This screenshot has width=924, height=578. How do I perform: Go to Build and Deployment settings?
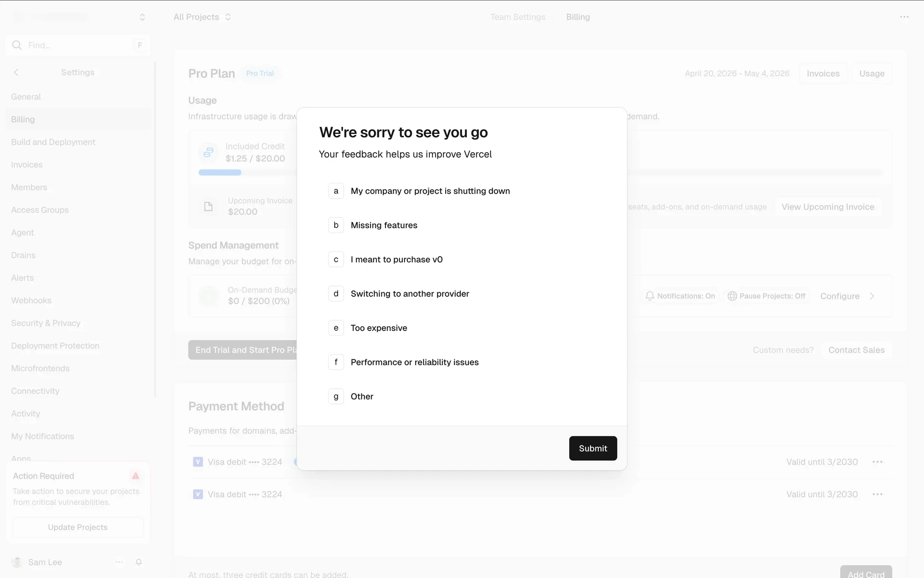78,142
